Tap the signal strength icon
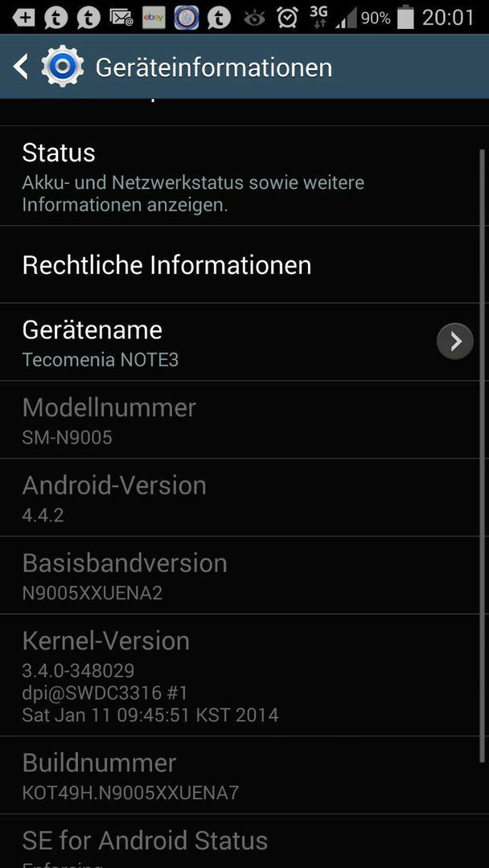The height and width of the screenshot is (868, 489). [x=346, y=18]
